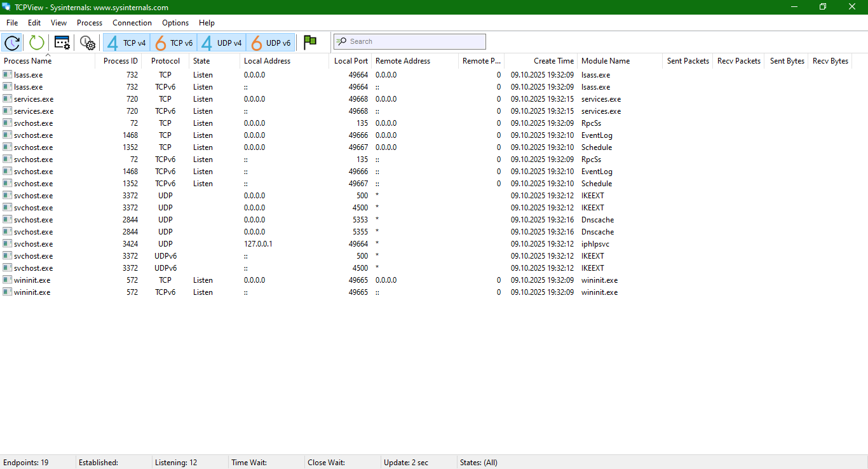
Task: Click the process properties info-gear icon
Action: [x=88, y=43]
